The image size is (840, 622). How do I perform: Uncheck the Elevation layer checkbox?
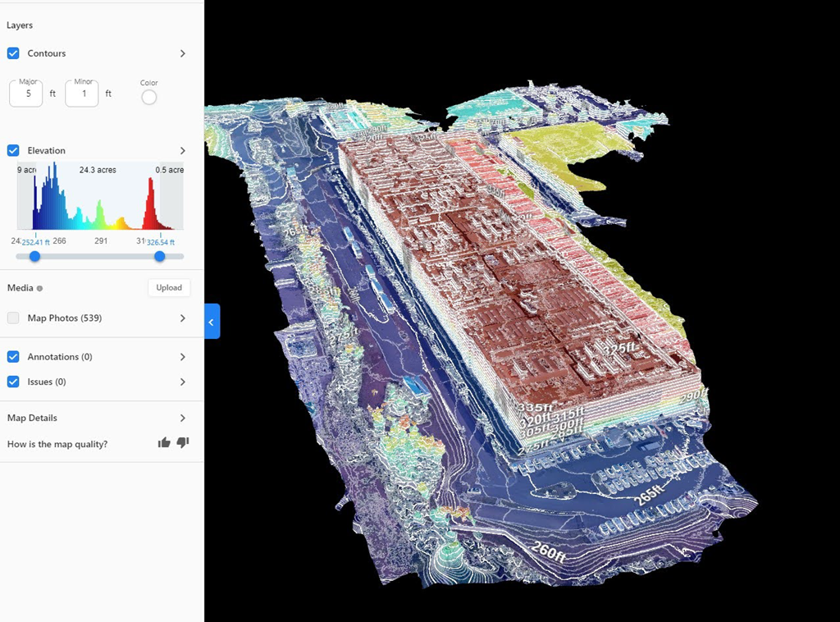click(13, 150)
